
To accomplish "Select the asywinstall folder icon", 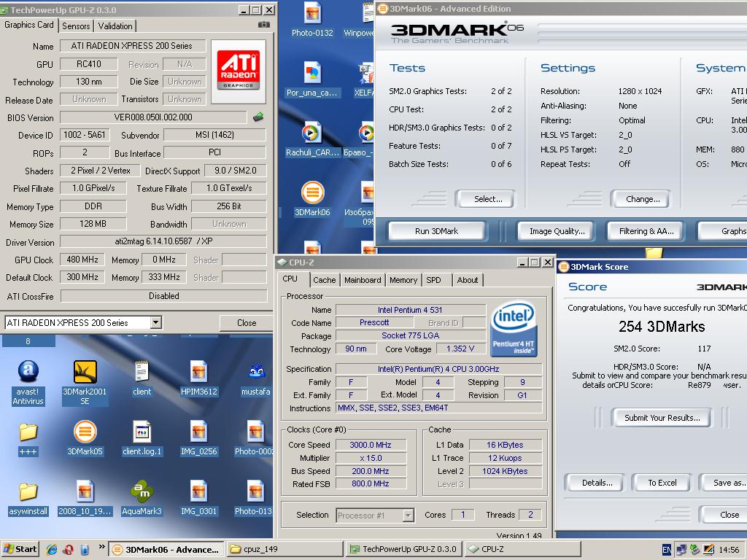I will point(28,499).
